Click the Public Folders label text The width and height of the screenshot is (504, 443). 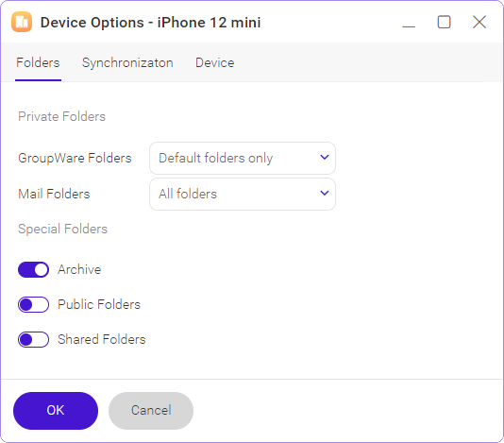99,305
